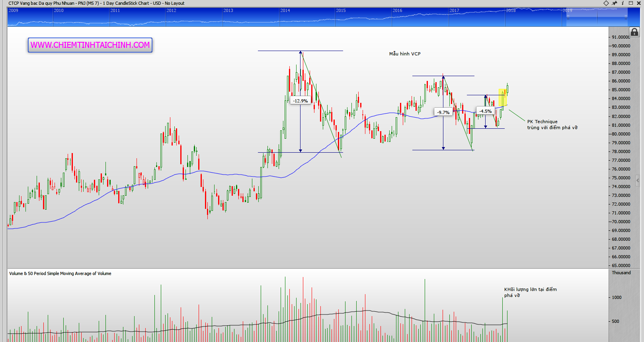Viewport: 644px width, 342px height.
Task: Close the PNJ chart panel
Action: tap(639, 3)
